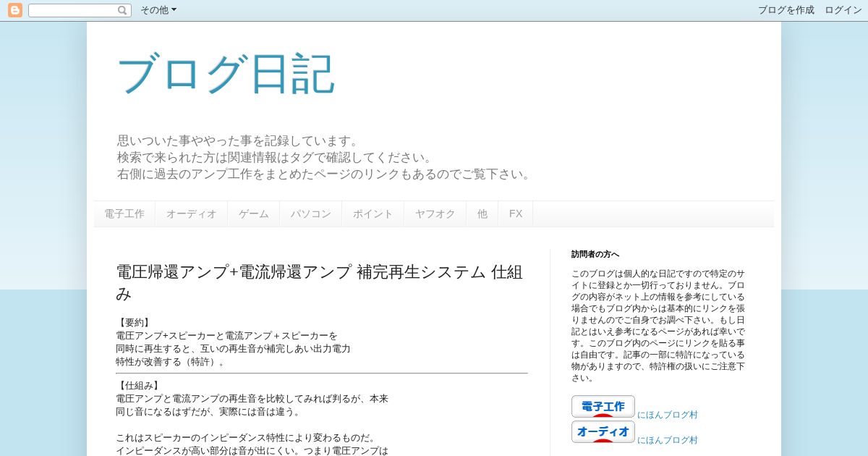Click the 電子工作 blog ranking banner

pos(603,407)
